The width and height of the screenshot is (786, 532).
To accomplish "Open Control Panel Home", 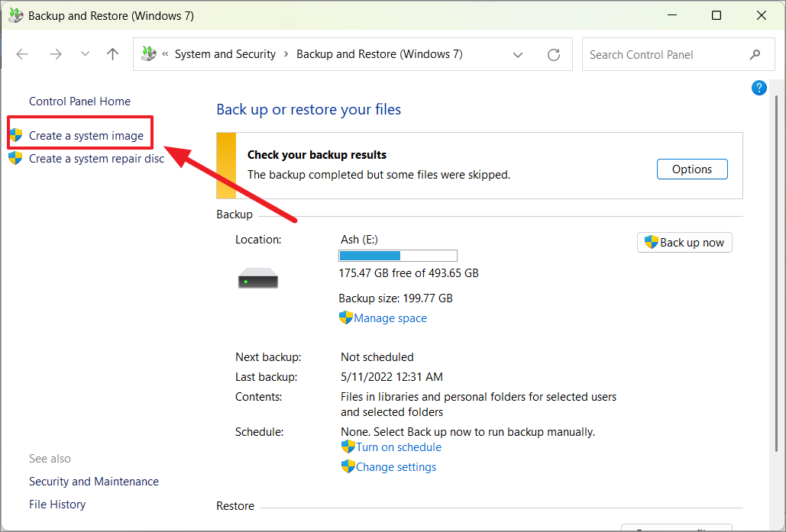I will 79,102.
